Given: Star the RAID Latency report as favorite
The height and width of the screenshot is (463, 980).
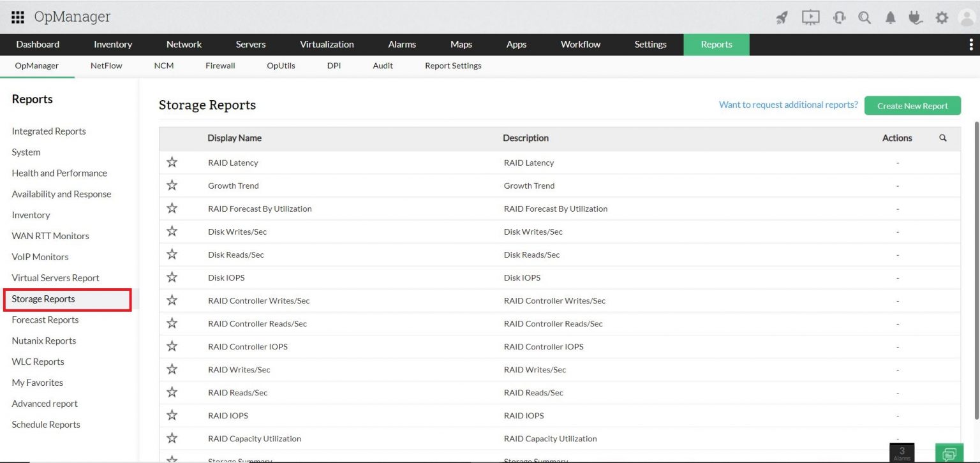Looking at the screenshot, I should (172, 162).
